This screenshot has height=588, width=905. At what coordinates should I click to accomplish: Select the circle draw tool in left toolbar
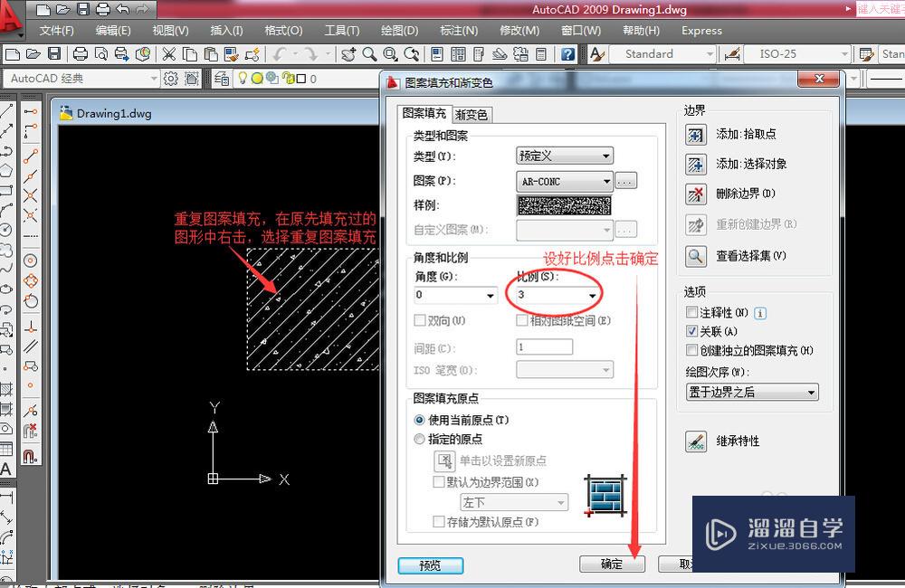click(x=5, y=229)
